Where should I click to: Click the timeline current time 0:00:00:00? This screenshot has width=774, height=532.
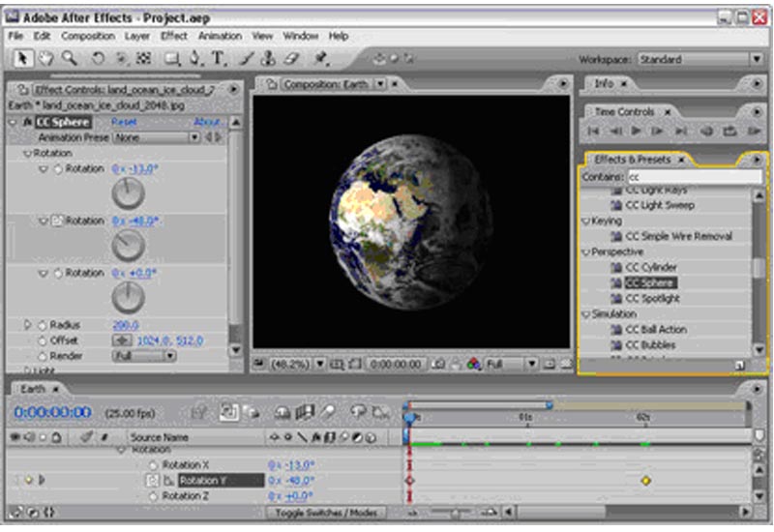[x=52, y=413]
